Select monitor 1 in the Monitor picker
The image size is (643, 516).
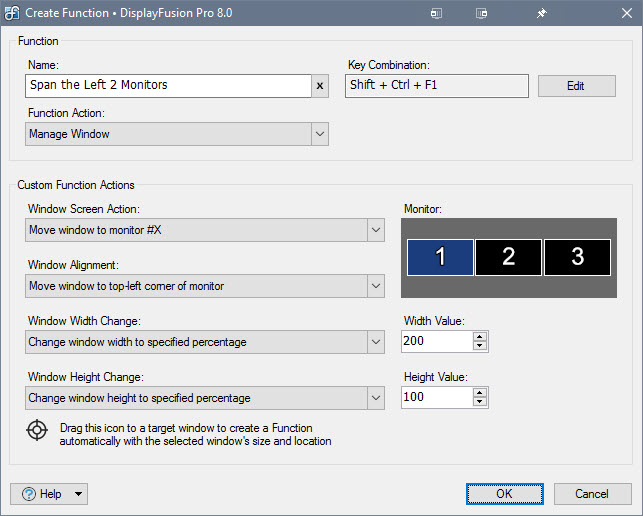440,257
